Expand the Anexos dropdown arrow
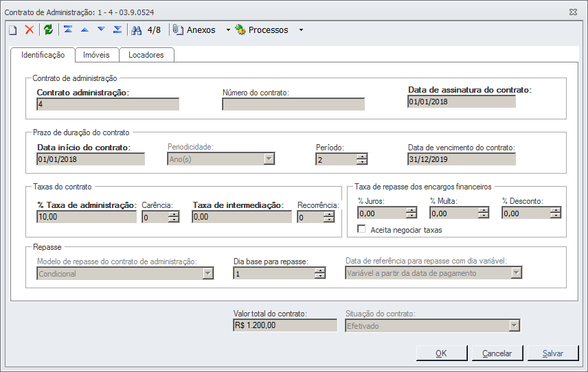The image size is (588, 372). pos(228,30)
